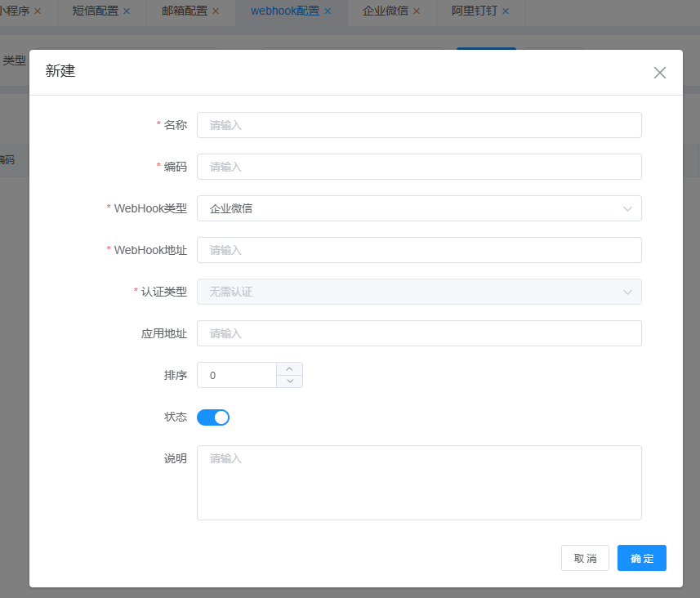
Task: Toggle the 状态 switch off
Action: click(x=213, y=417)
